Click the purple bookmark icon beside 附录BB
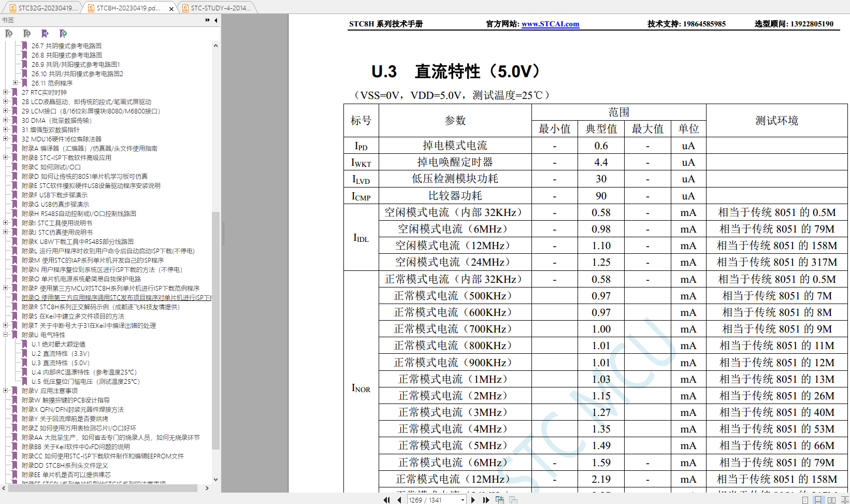Viewport: 850px width, 504px height. point(15,447)
